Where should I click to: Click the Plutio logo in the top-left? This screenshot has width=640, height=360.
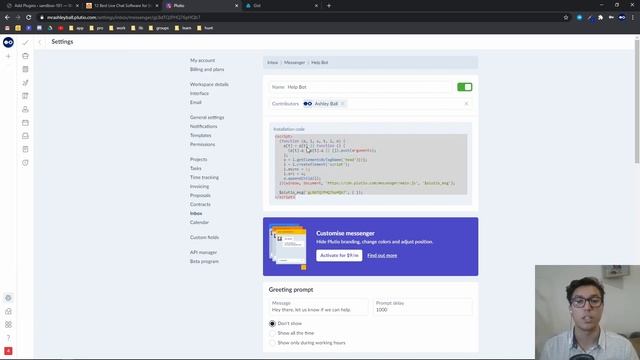click(x=8, y=42)
